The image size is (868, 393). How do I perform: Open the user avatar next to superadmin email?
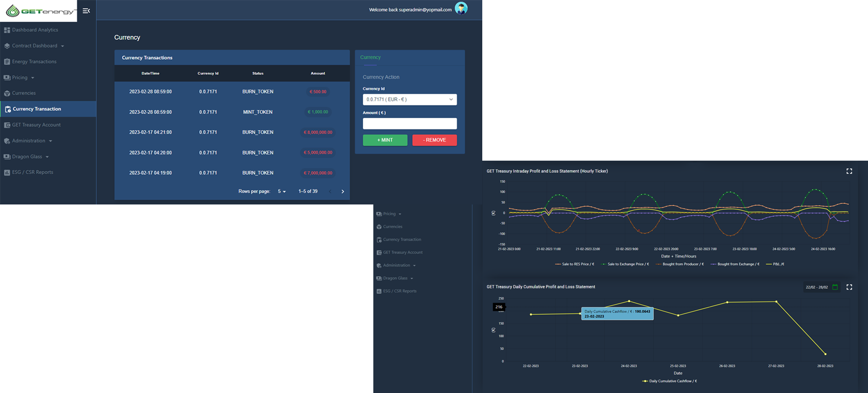pyautogui.click(x=461, y=8)
